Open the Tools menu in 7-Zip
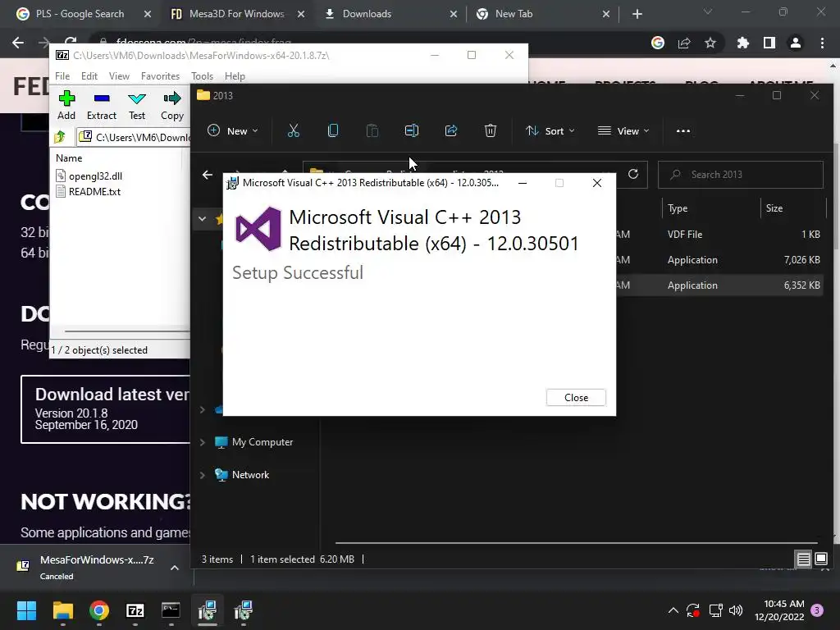 202,76
